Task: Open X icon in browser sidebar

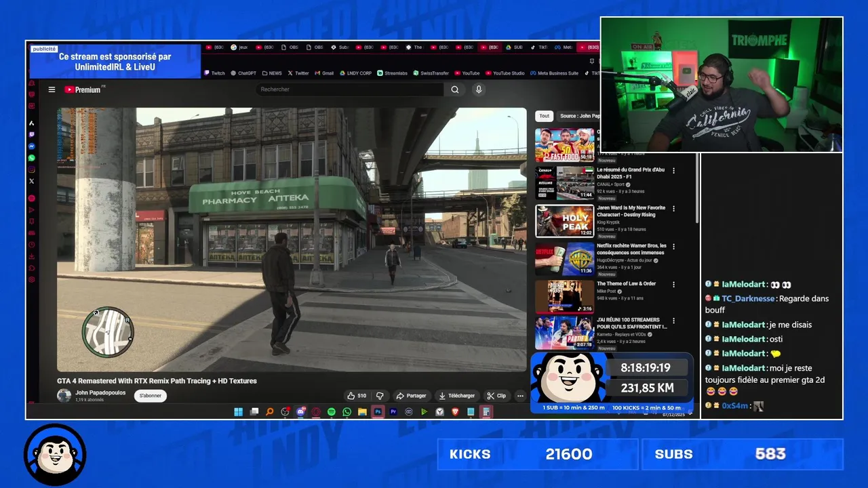Action: point(32,181)
